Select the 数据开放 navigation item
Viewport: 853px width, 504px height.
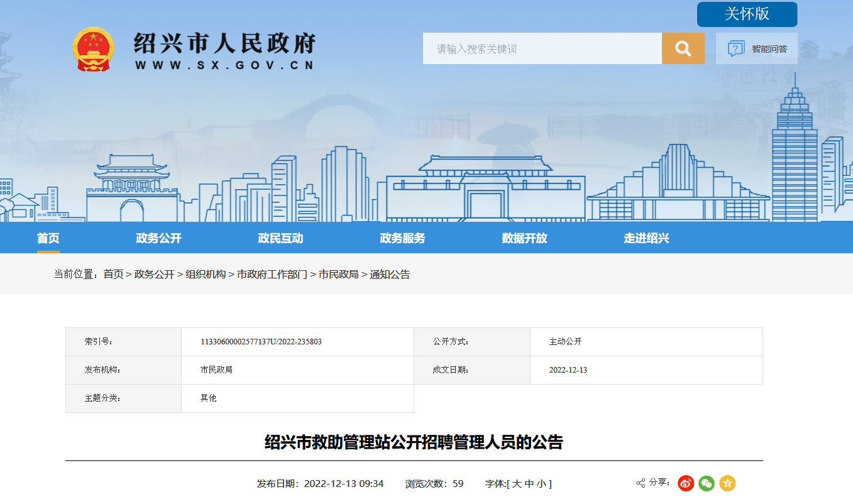click(x=524, y=238)
